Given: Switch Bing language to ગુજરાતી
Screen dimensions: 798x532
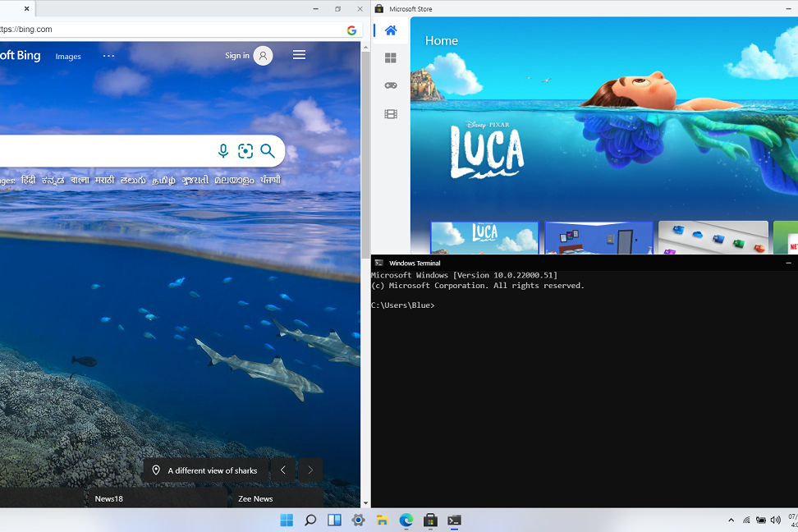Looking at the screenshot, I should click(x=195, y=181).
